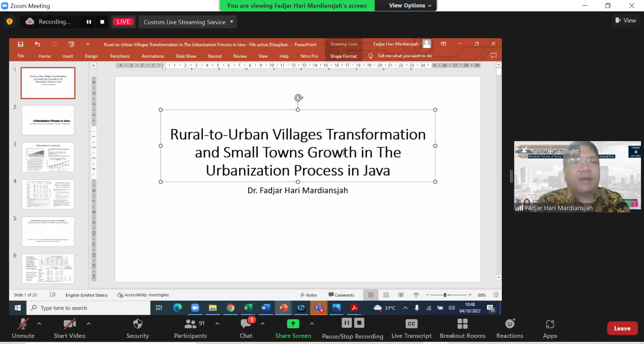The image size is (644, 344).
Task: Open the Participants panel
Action: (190, 328)
